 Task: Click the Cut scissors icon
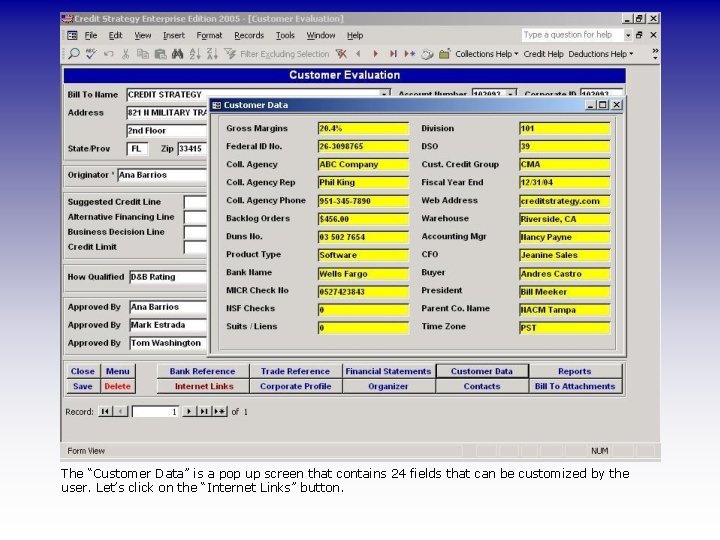pos(125,54)
